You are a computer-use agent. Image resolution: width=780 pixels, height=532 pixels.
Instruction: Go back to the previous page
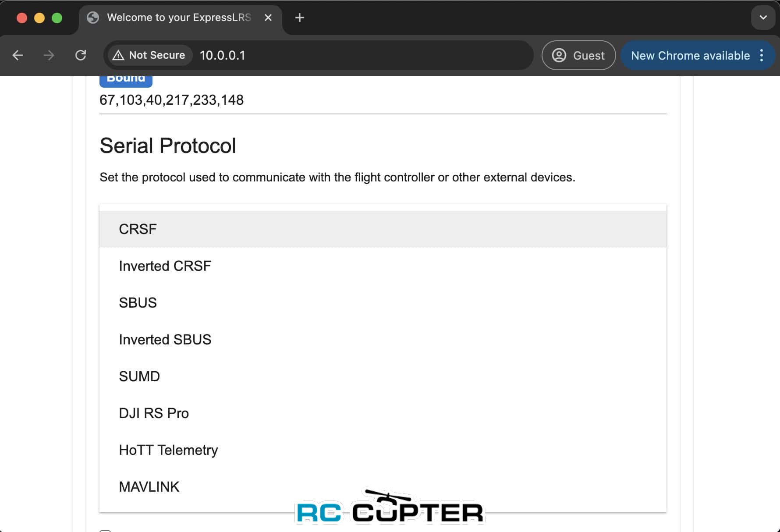click(18, 55)
